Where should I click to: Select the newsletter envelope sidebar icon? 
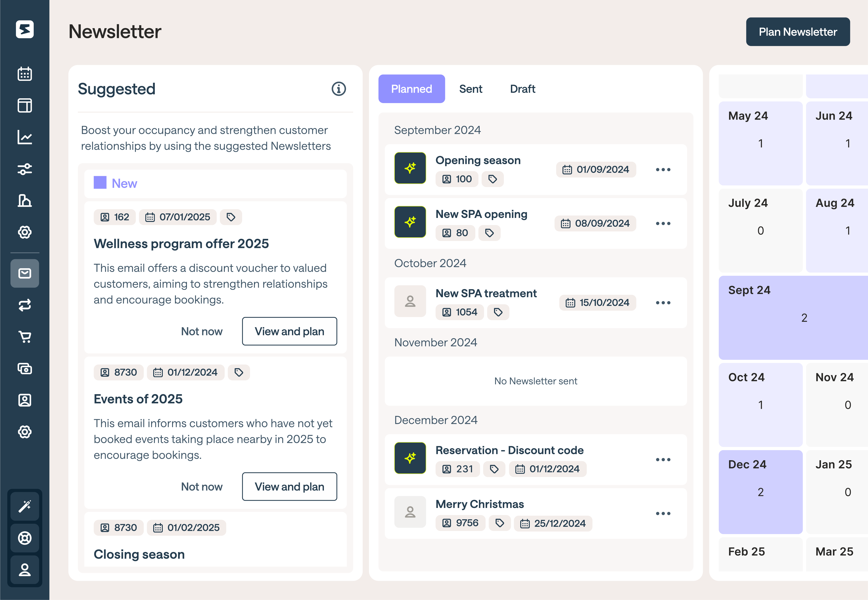coord(25,273)
